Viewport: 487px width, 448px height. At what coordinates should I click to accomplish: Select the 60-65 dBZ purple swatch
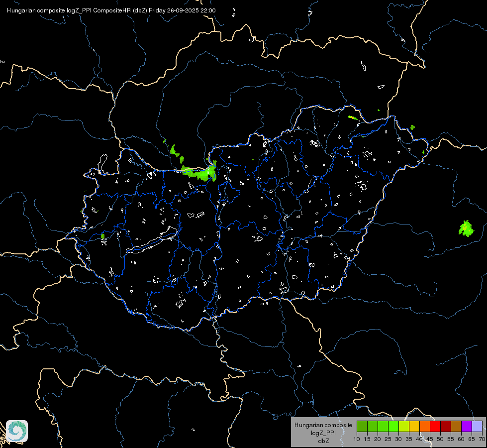point(467,426)
